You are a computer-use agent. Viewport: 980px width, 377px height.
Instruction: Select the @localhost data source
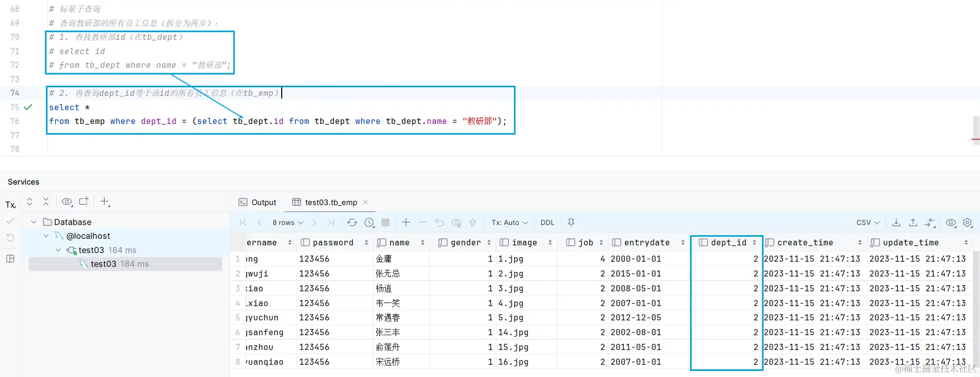pyautogui.click(x=88, y=236)
